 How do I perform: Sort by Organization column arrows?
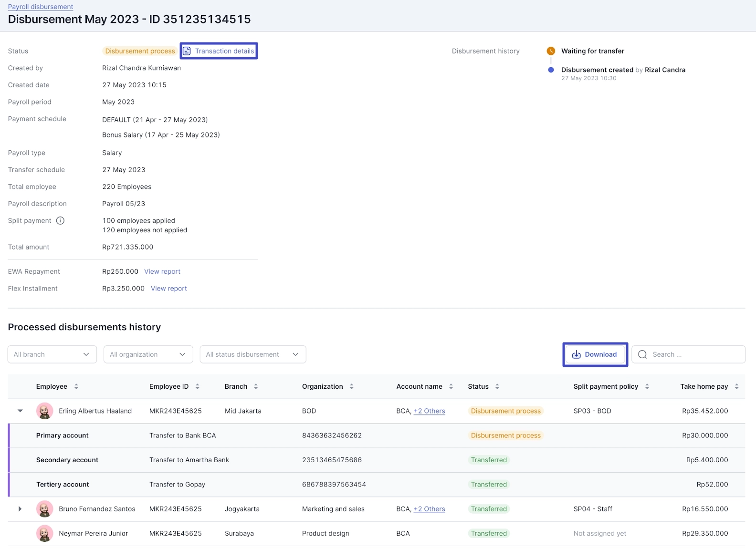click(352, 386)
